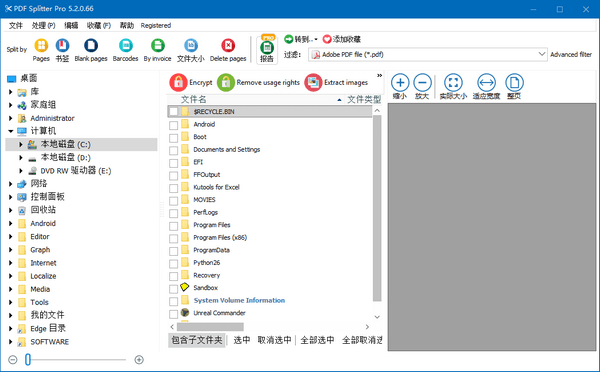Expand local disk (D:) tree node

21,157
